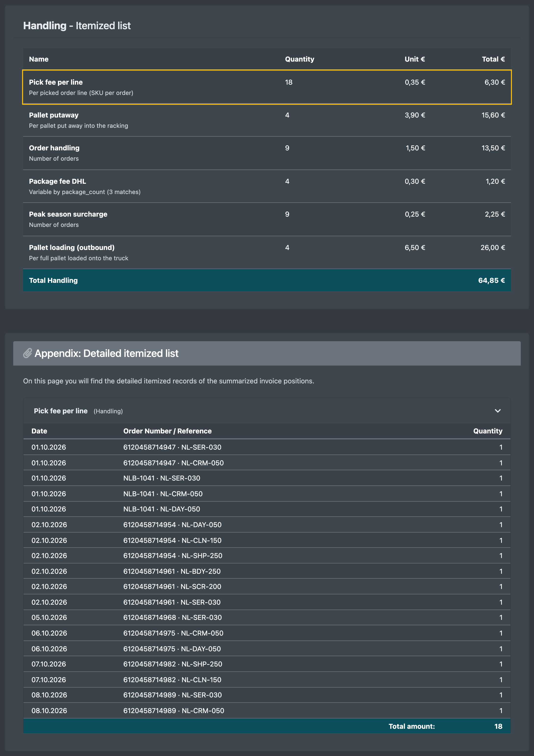Click the Pallet loading unit price 6,50 €
Screen dimensions: 534x756
point(415,248)
